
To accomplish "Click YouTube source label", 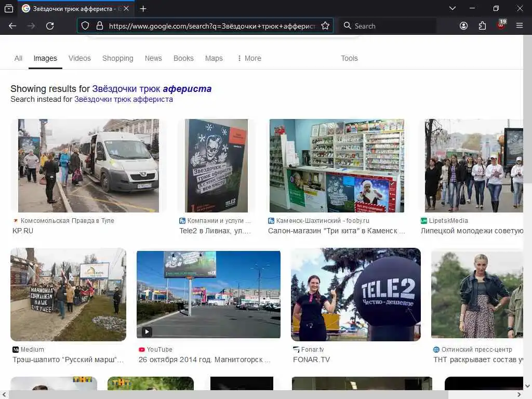I will coord(159,350).
